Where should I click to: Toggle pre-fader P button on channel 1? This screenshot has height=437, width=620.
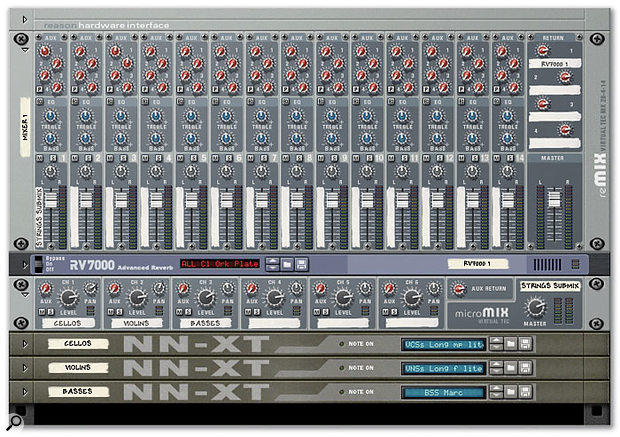tap(40, 89)
